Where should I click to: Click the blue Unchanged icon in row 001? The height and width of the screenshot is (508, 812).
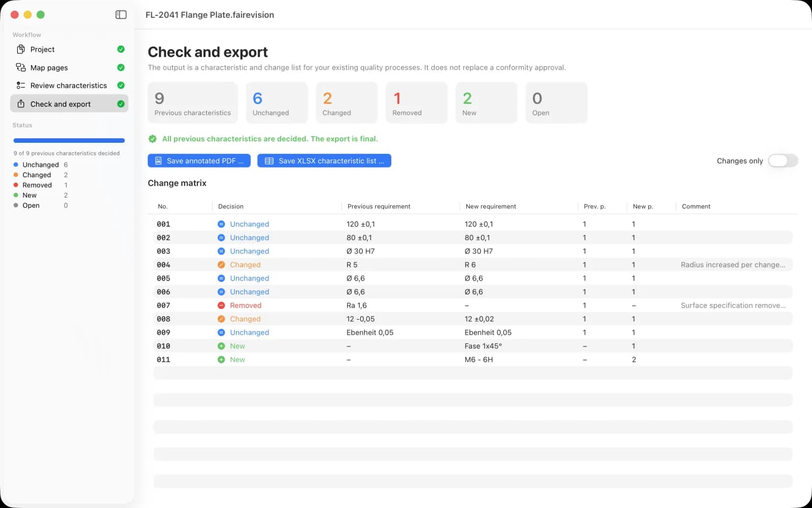221,224
